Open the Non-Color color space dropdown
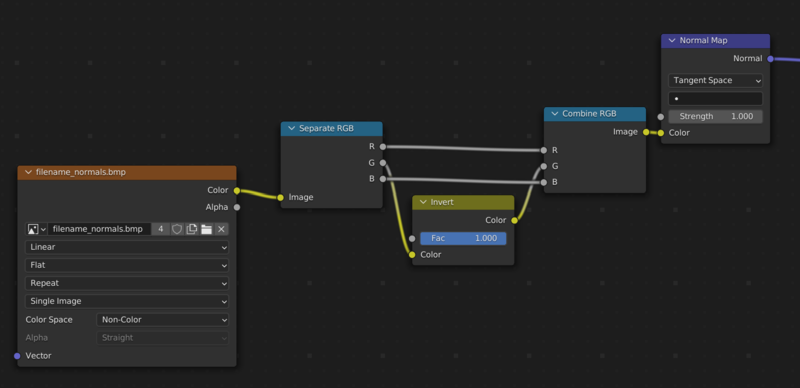This screenshot has width=800, height=388. 162,320
